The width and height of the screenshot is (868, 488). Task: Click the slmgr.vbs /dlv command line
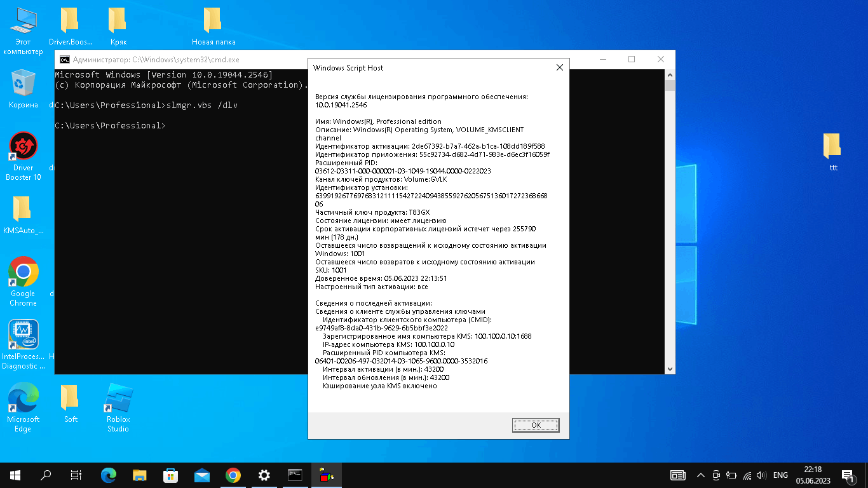146,105
